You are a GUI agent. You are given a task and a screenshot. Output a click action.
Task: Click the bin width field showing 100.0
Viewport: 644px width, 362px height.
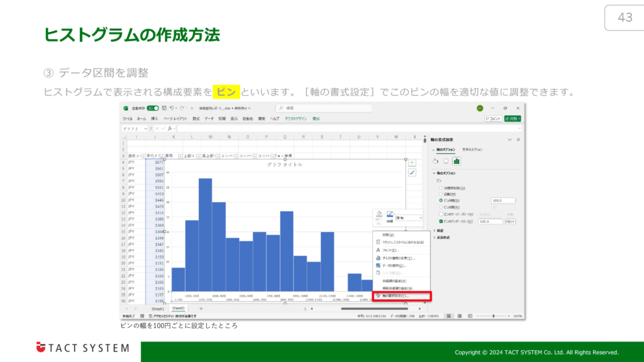pos(503,200)
